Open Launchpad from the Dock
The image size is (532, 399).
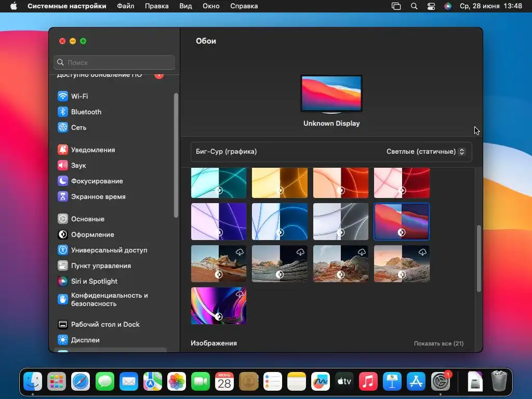57,381
